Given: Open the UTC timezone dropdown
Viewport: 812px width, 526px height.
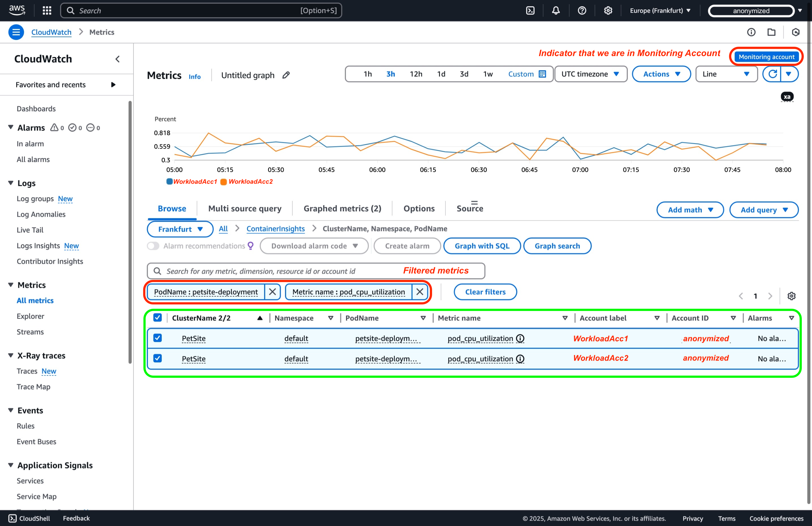Looking at the screenshot, I should tap(590, 74).
